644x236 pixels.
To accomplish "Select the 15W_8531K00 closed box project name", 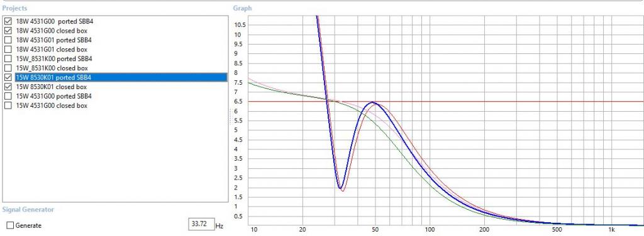I will tap(52, 68).
